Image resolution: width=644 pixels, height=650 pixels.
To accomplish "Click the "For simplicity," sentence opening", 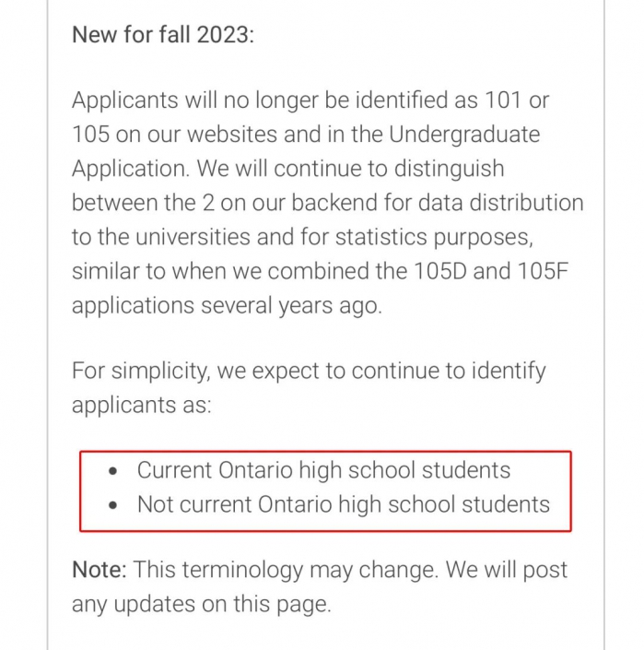I will tap(141, 371).
